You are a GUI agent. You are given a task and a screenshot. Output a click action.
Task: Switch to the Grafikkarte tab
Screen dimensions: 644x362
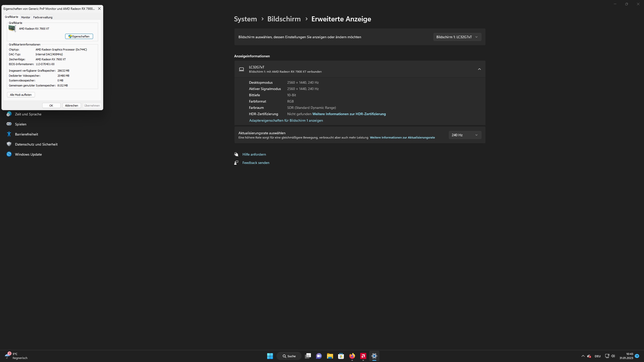click(12, 17)
